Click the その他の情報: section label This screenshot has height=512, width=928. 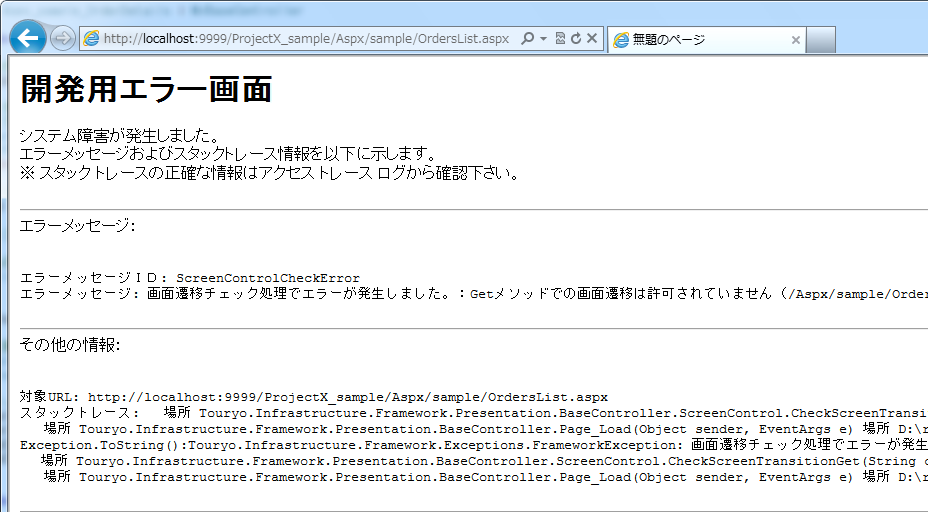(x=70, y=345)
